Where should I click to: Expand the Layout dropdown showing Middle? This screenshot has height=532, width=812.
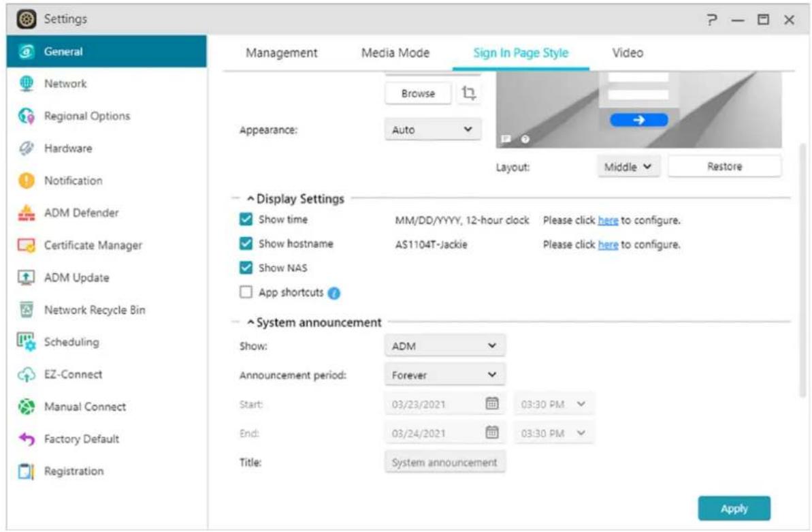coord(629,166)
